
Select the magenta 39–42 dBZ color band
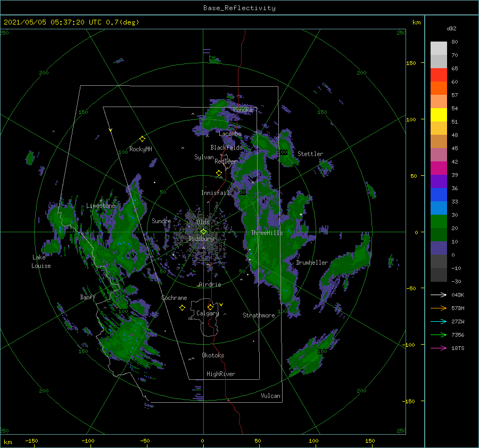coord(439,168)
